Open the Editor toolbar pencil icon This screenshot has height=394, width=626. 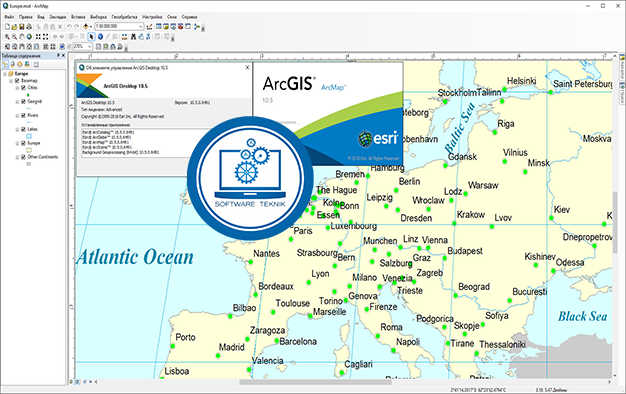coord(149,27)
